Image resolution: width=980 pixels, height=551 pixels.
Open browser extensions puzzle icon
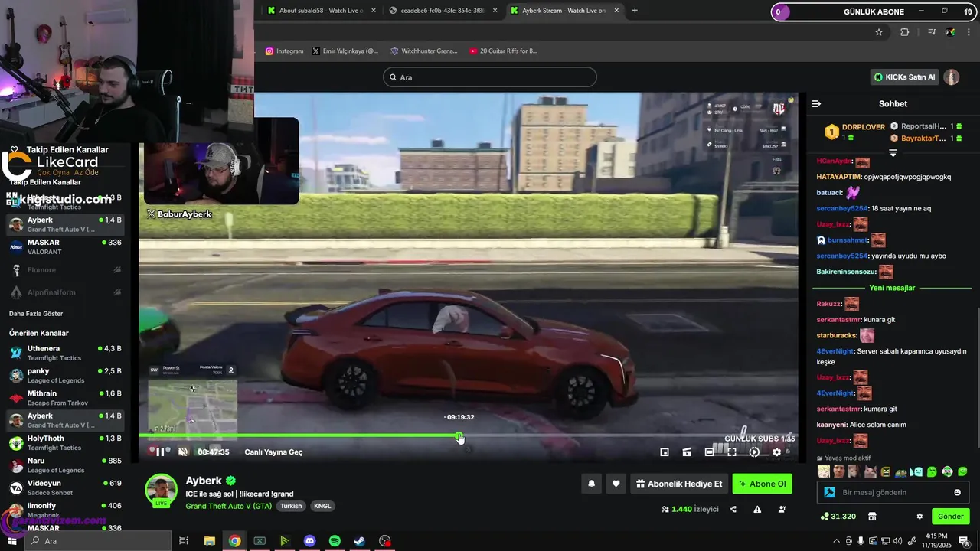coord(905,32)
